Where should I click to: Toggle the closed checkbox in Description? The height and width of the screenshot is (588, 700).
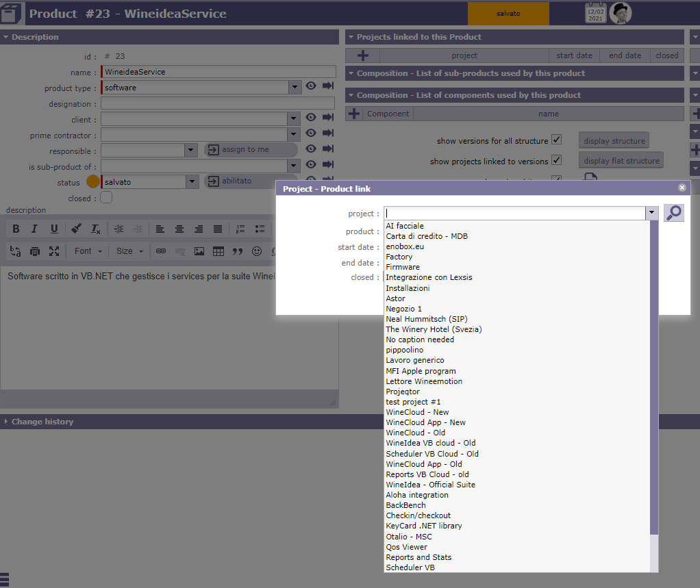(x=106, y=198)
